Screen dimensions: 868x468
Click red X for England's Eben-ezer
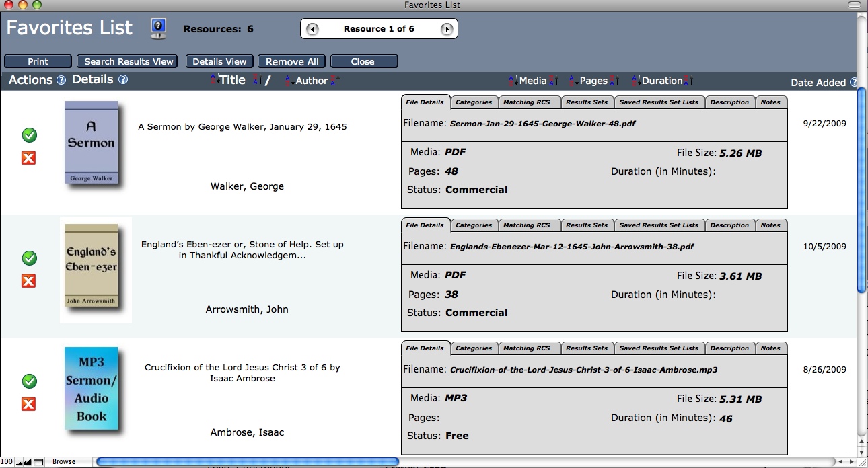[x=28, y=281]
